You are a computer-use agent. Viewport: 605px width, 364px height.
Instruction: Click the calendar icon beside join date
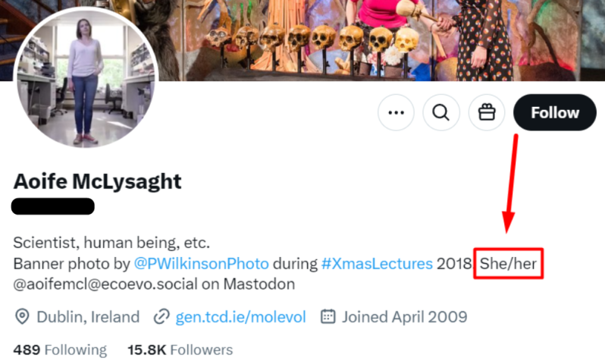328,316
